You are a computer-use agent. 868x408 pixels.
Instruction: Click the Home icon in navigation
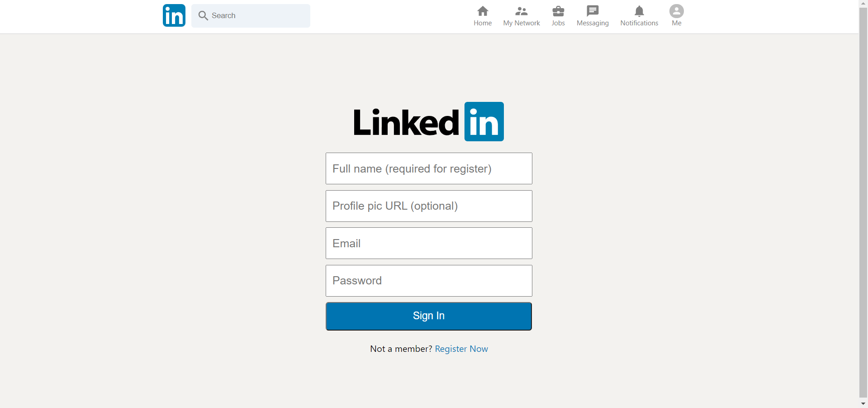pos(482,11)
